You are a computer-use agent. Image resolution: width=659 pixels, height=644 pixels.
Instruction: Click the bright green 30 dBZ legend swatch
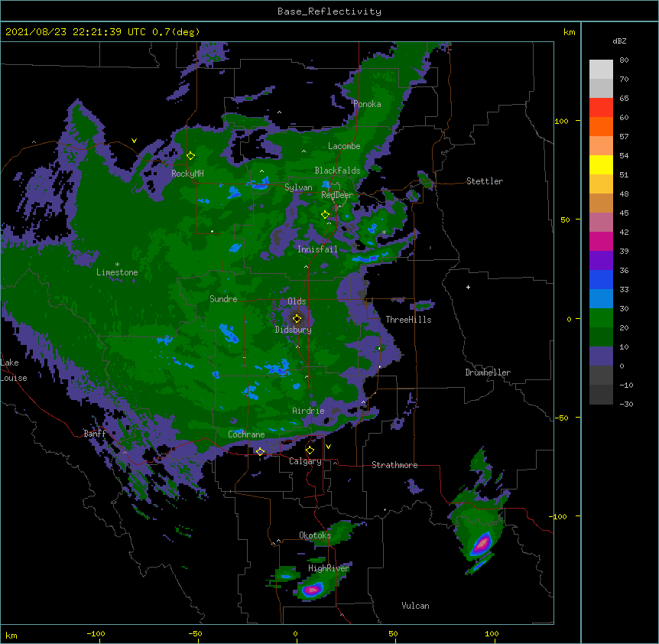coord(601,318)
